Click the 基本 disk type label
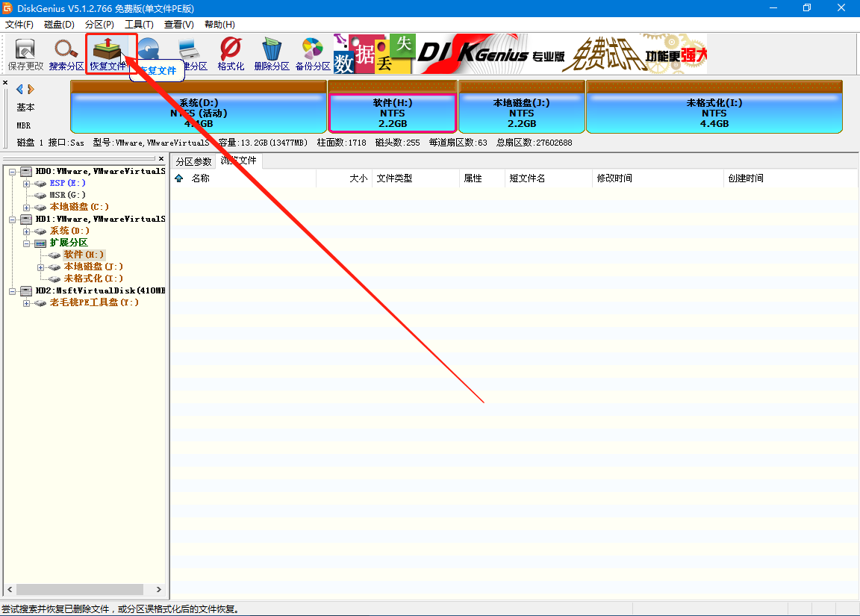860x616 pixels. 25,108
